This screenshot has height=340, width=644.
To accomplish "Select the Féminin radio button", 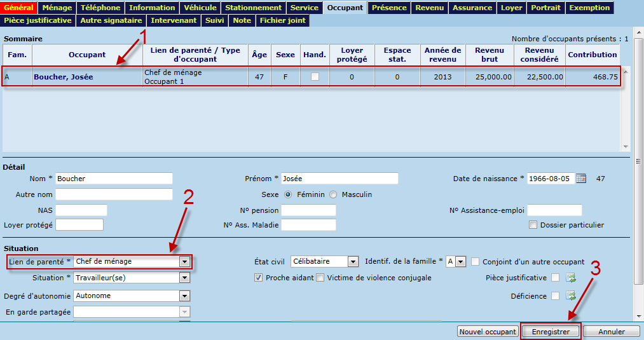I will (288, 194).
